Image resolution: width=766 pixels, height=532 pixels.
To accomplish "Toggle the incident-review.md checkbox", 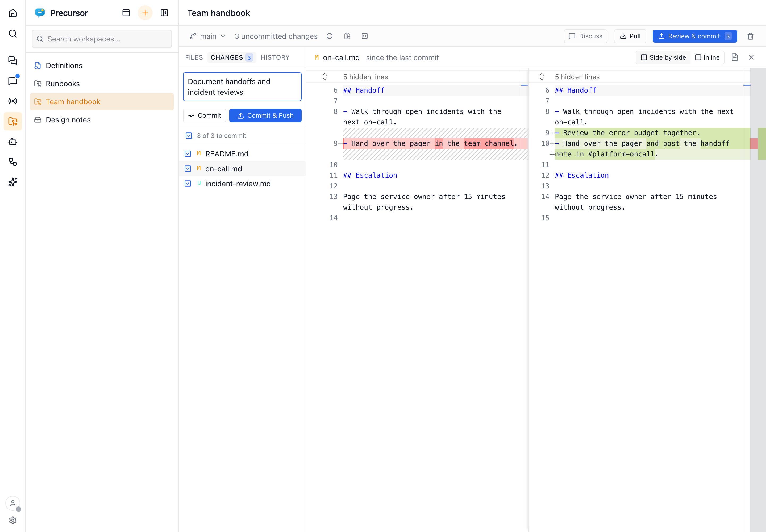I will point(188,184).
